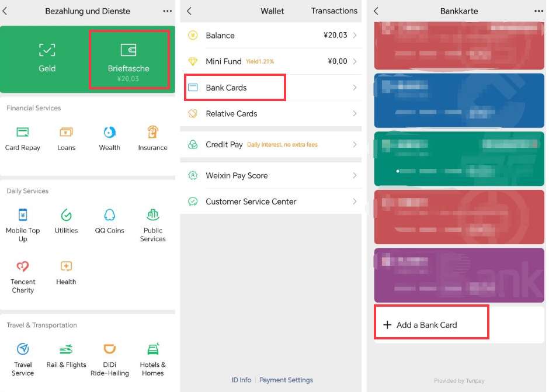
Task: Open the Loans icon
Action: (66, 132)
